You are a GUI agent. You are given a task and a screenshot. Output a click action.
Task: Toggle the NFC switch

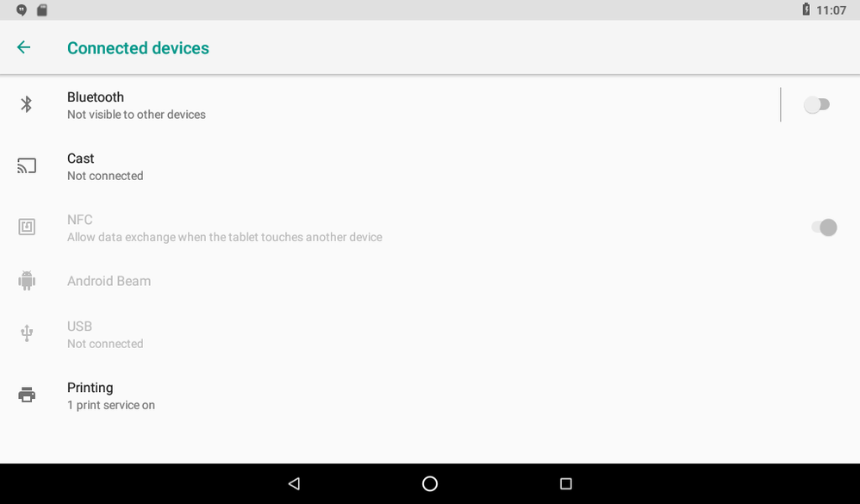824,227
